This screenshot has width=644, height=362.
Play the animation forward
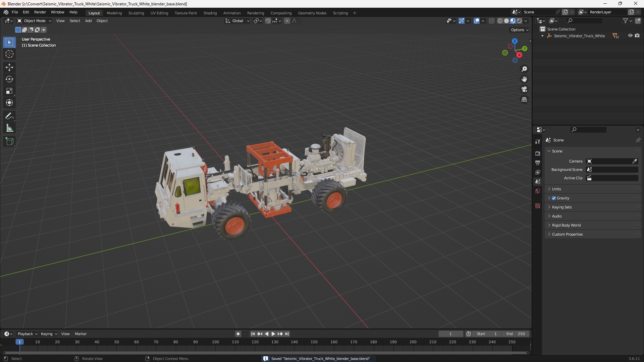coord(273,334)
